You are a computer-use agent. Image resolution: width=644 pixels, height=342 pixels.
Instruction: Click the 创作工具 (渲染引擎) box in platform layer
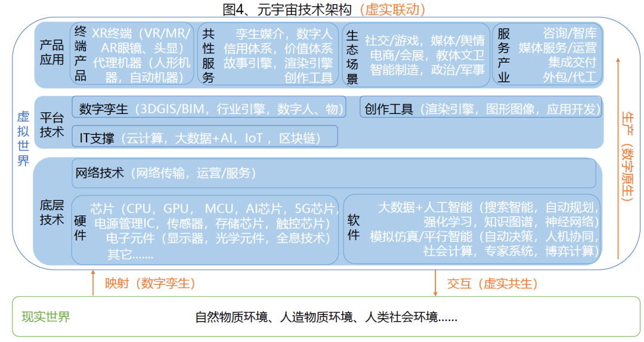click(481, 109)
